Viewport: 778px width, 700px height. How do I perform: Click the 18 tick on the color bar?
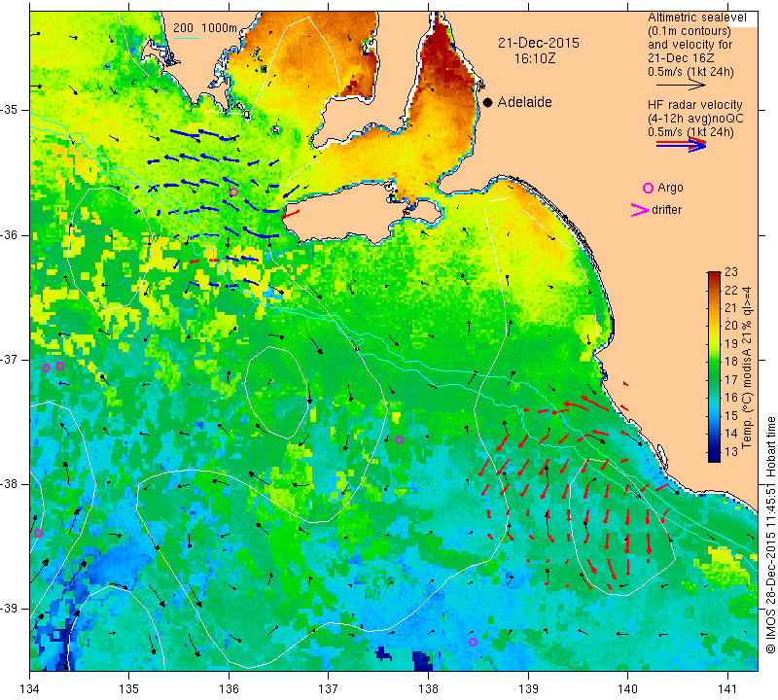pyautogui.click(x=731, y=362)
